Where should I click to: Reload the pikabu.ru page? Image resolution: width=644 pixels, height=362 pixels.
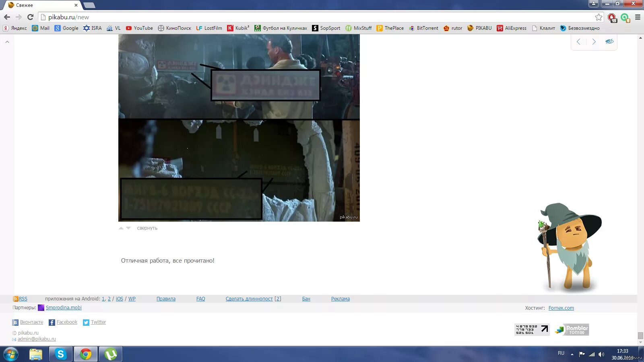pyautogui.click(x=30, y=17)
